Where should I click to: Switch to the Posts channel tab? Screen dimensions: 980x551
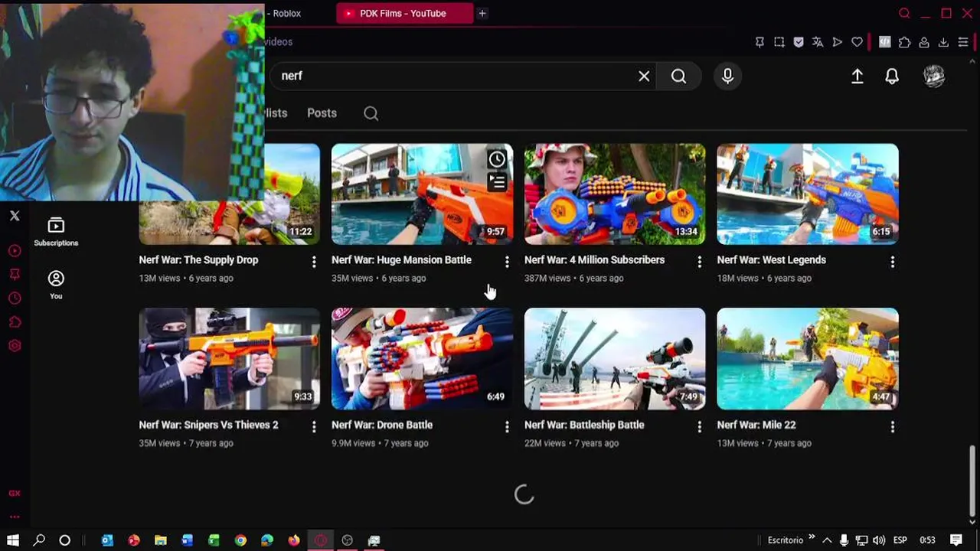tap(322, 112)
